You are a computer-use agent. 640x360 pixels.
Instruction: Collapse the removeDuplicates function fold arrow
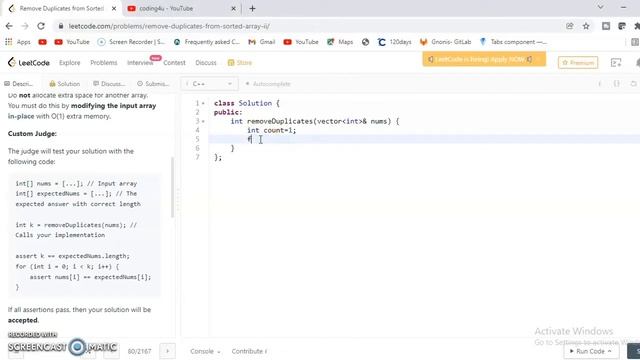click(x=203, y=121)
